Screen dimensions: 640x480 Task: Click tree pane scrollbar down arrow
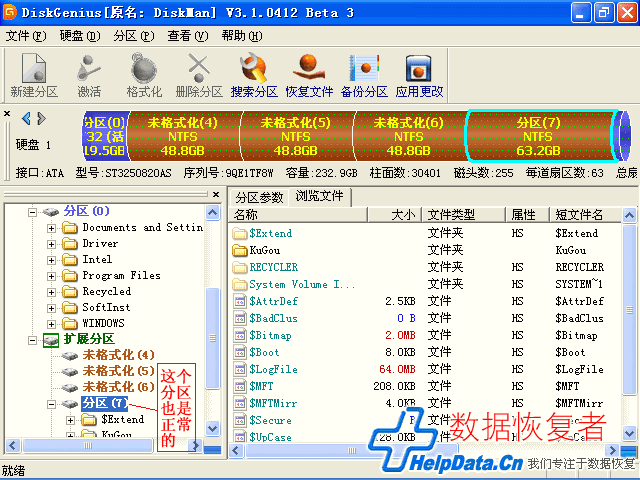tap(213, 429)
